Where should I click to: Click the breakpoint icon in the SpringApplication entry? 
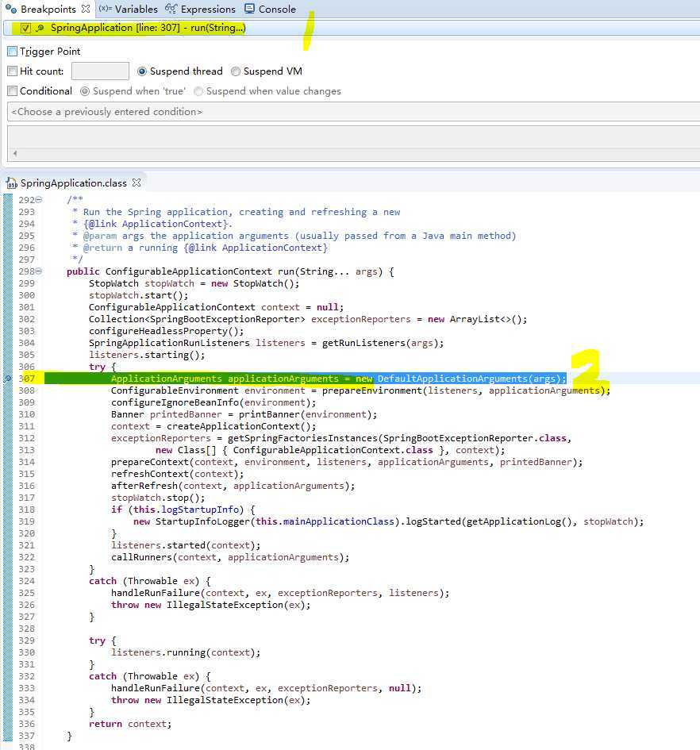(x=40, y=28)
